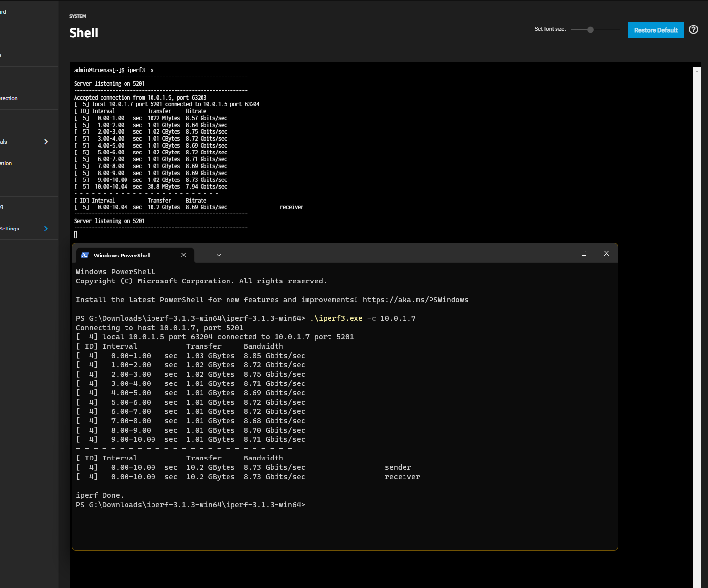The height and width of the screenshot is (588, 708).
Task: Minimize the PowerShell window
Action: (x=561, y=253)
